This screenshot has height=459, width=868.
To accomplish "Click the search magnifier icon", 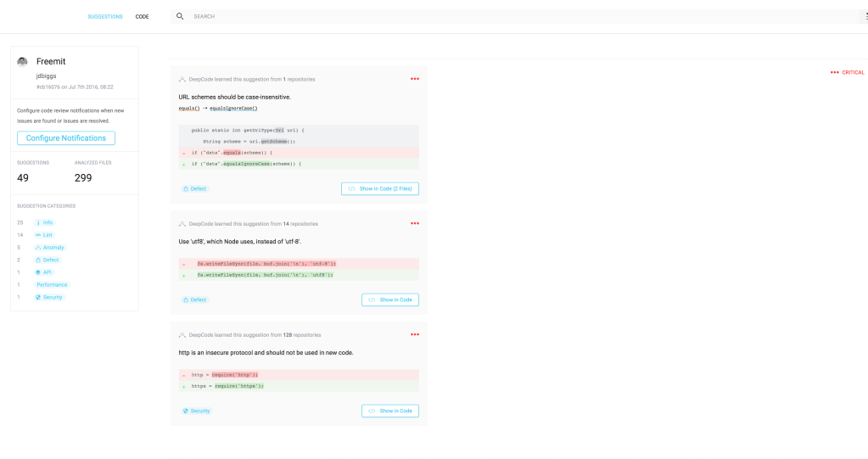I will pos(180,17).
